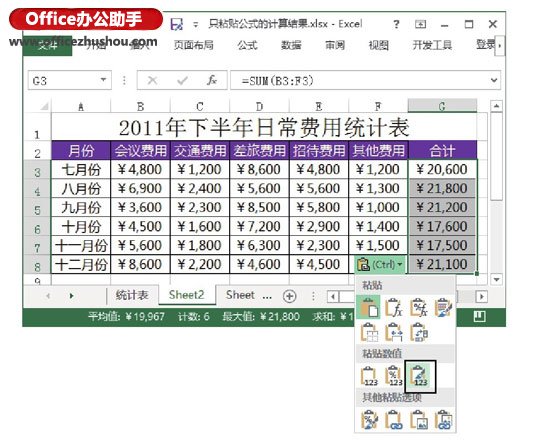This screenshot has width=560, height=441.
Task: Open Ribbon Display Options icon
Action: (x=420, y=24)
